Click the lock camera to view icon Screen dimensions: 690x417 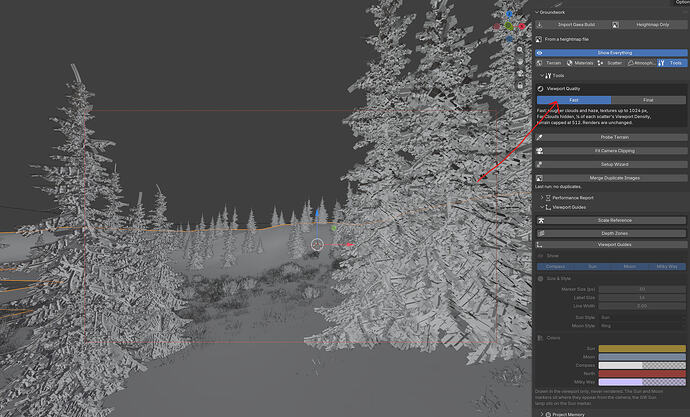(520, 85)
